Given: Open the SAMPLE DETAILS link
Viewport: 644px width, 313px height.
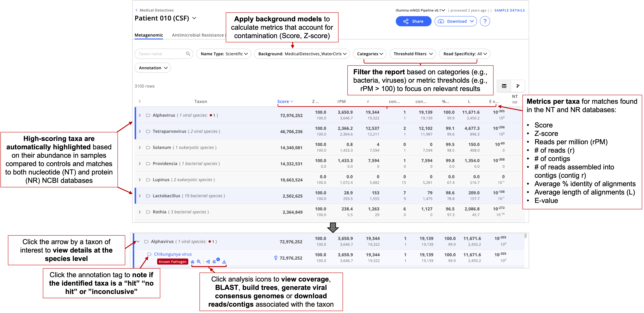Looking at the screenshot, I should (509, 10).
